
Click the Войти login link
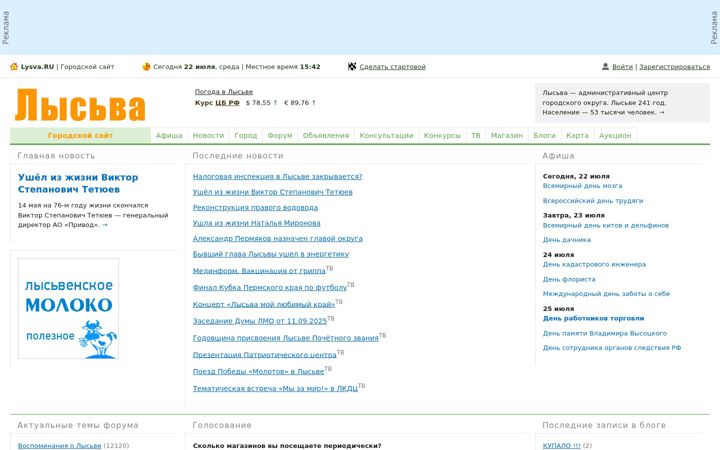pyautogui.click(x=623, y=67)
